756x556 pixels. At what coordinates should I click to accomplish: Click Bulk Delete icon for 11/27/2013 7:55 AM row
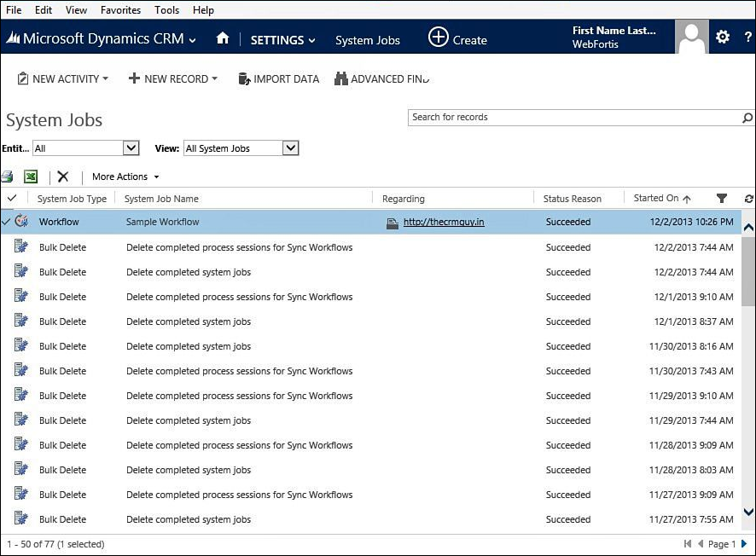(x=21, y=518)
